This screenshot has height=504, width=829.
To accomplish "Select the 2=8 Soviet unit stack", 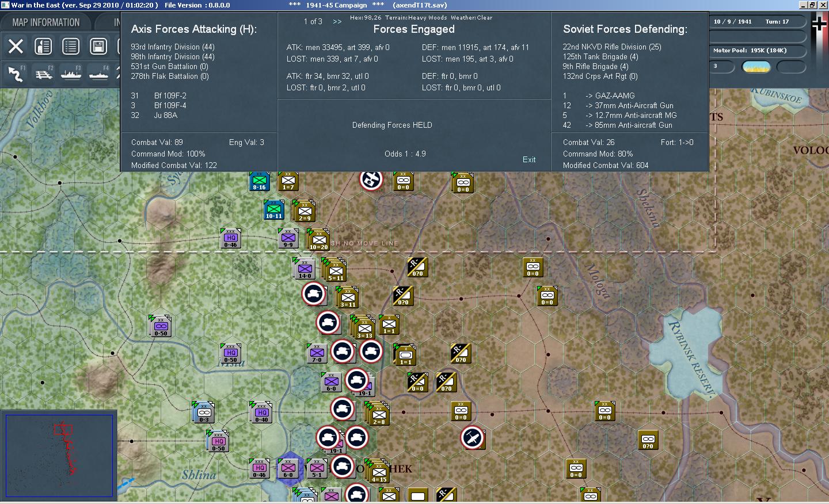I will point(378,414).
